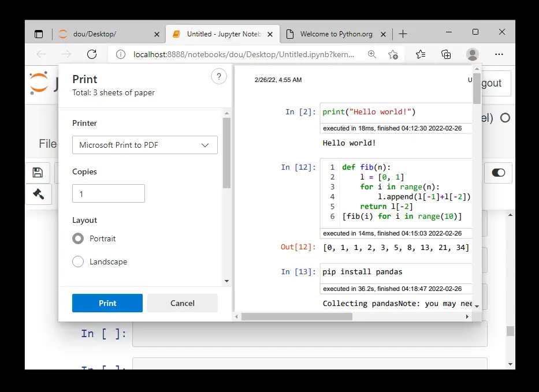Image resolution: width=539 pixels, height=392 pixels.
Task: Click the blue Print button
Action: click(x=107, y=303)
